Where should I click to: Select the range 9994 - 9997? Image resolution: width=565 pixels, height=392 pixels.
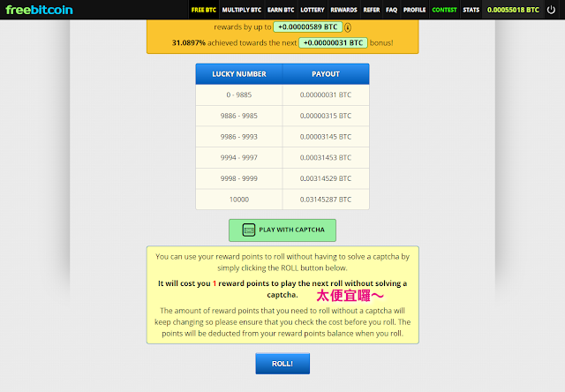pyautogui.click(x=239, y=158)
